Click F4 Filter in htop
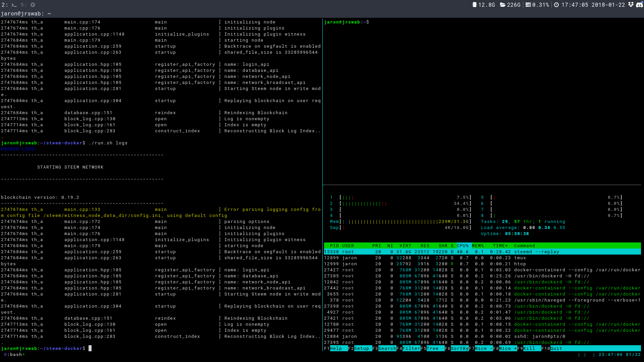The width and height of the screenshot is (644, 362). pyautogui.click(x=408, y=348)
